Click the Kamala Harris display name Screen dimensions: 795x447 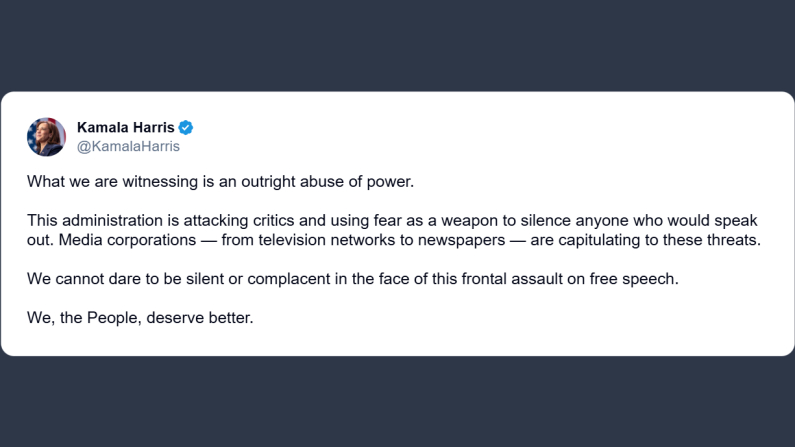tap(125, 128)
